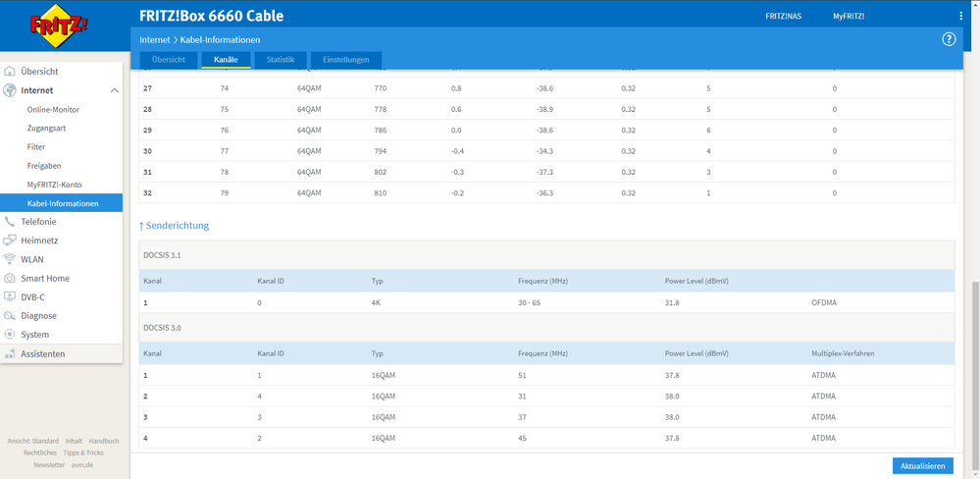The height and width of the screenshot is (479, 980).
Task: Open Online-Monitor in sidebar
Action: [53, 109]
